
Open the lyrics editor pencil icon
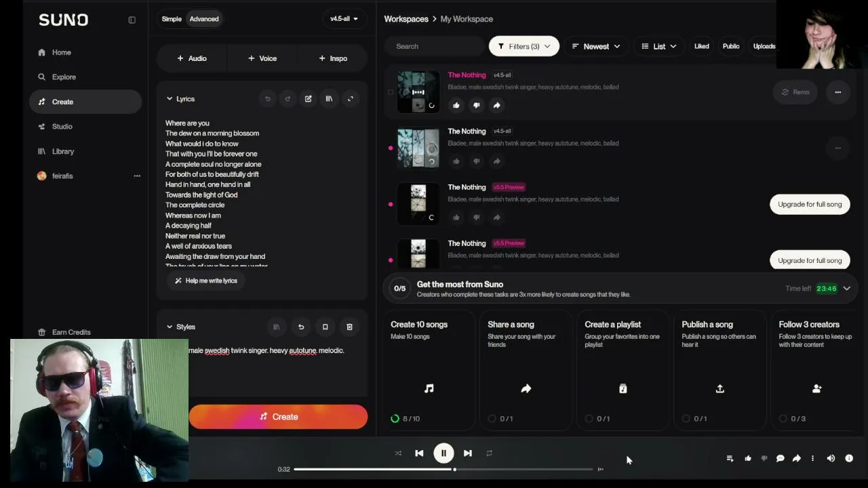[309, 99]
